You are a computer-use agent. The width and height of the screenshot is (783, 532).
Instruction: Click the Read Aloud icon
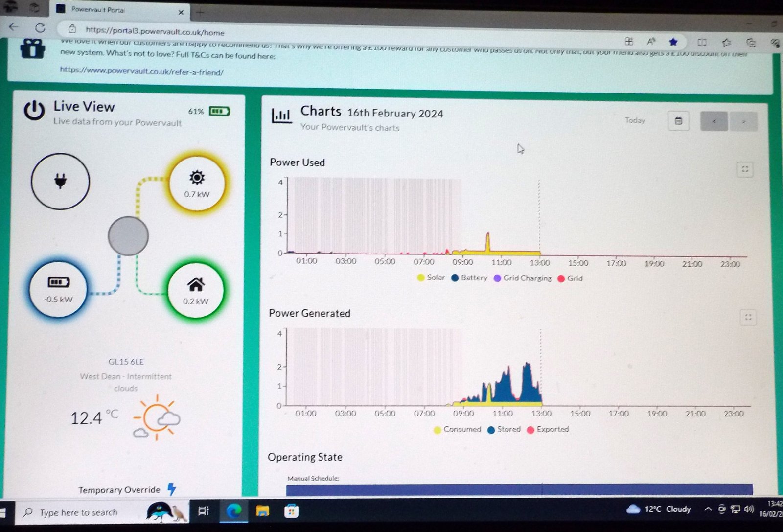pyautogui.click(x=651, y=41)
